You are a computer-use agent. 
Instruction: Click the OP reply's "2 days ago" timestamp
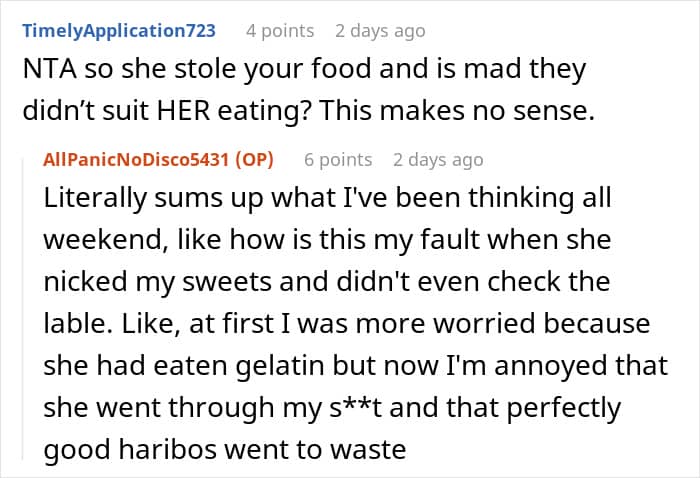438,160
